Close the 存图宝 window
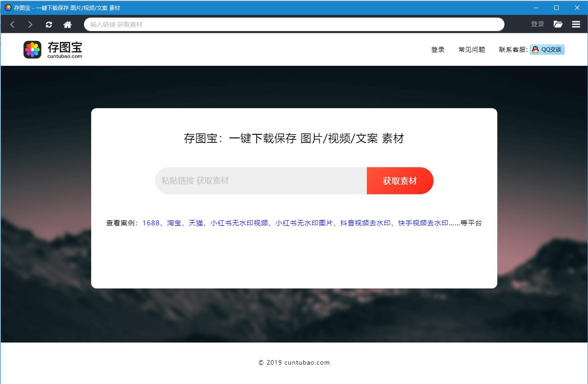Image resolution: width=588 pixels, height=384 pixels. (x=577, y=8)
